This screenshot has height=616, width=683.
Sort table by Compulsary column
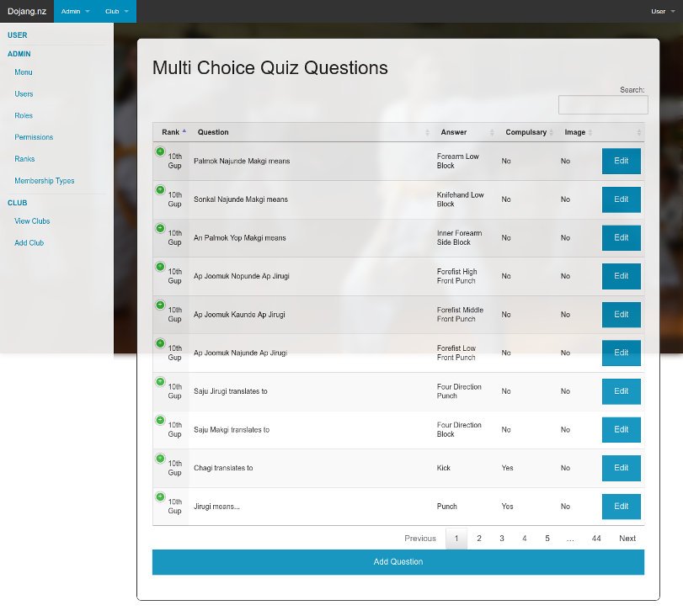526,132
